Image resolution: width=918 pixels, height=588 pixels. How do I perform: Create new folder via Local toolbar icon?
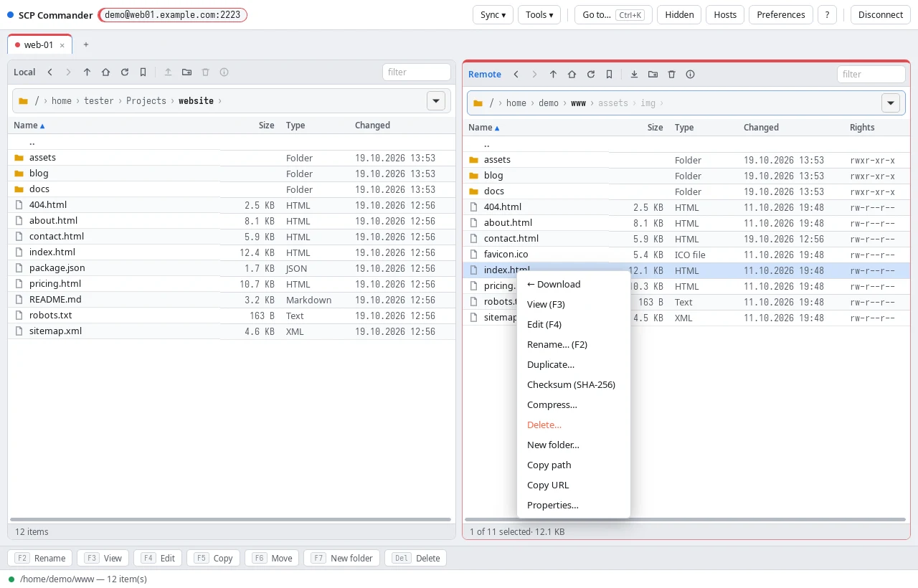click(186, 72)
